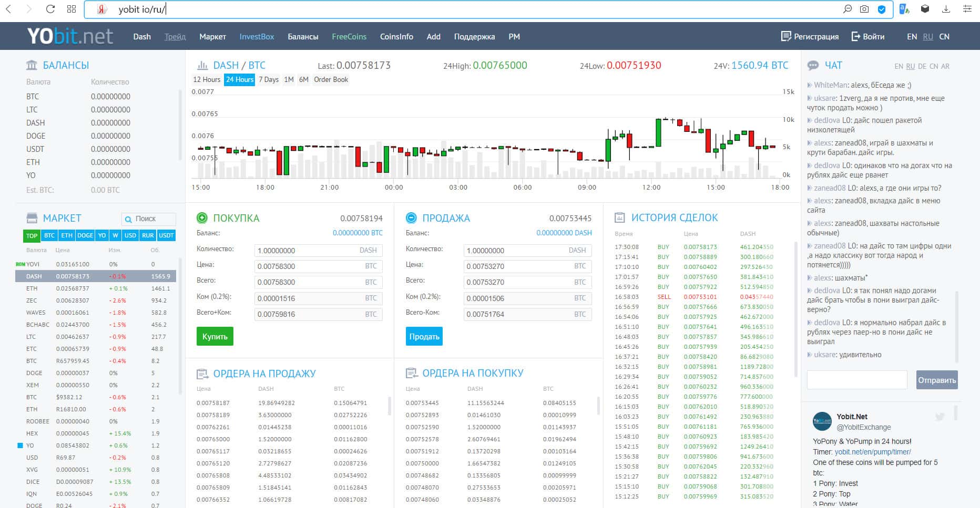Open the browser downloads icon
The width and height of the screenshot is (980, 508).
point(946,9)
